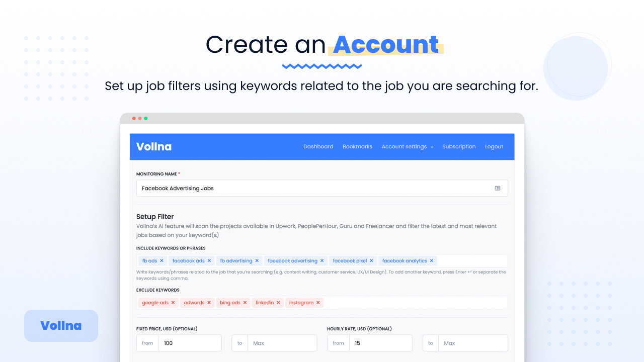Image resolution: width=644 pixels, height=362 pixels.
Task: Focus the fixed price 'from' field
Action: (190, 343)
